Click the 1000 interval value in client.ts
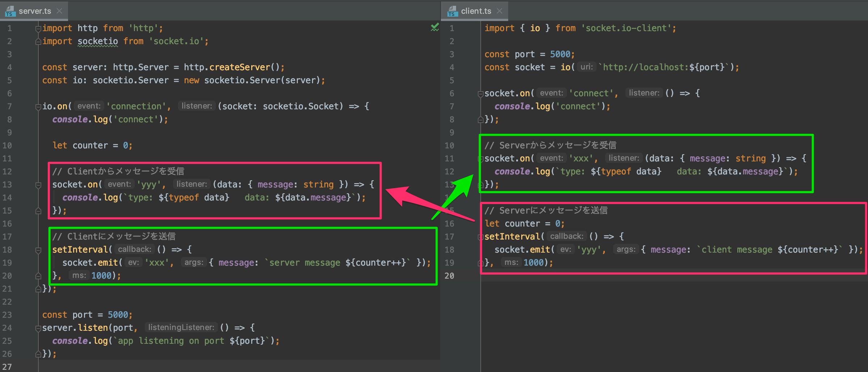This screenshot has height=372, width=868. tap(534, 263)
